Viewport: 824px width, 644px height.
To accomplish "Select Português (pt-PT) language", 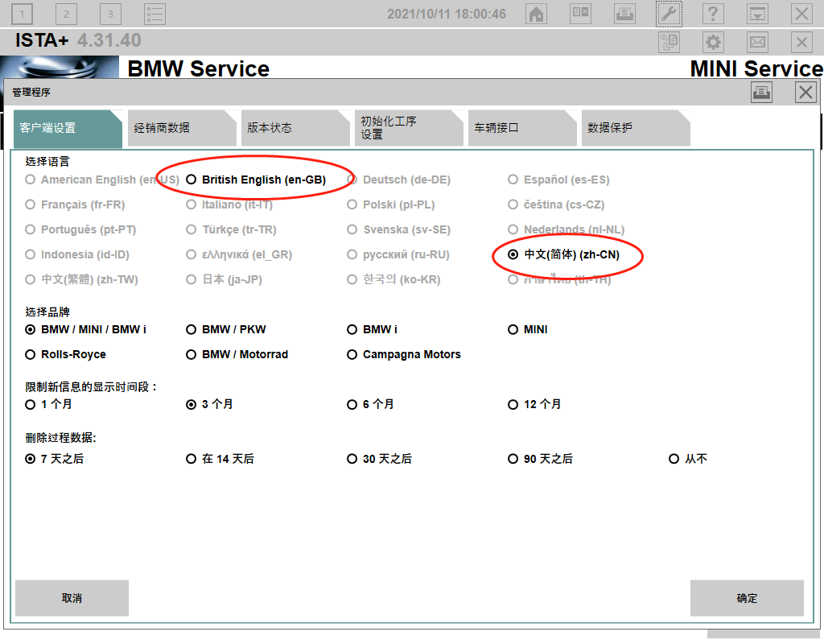I will coord(80,229).
